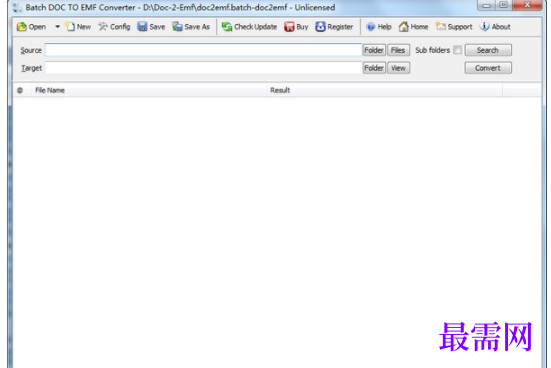This screenshot has height=368, width=551.
Task: Click the View button
Action: coord(398,68)
